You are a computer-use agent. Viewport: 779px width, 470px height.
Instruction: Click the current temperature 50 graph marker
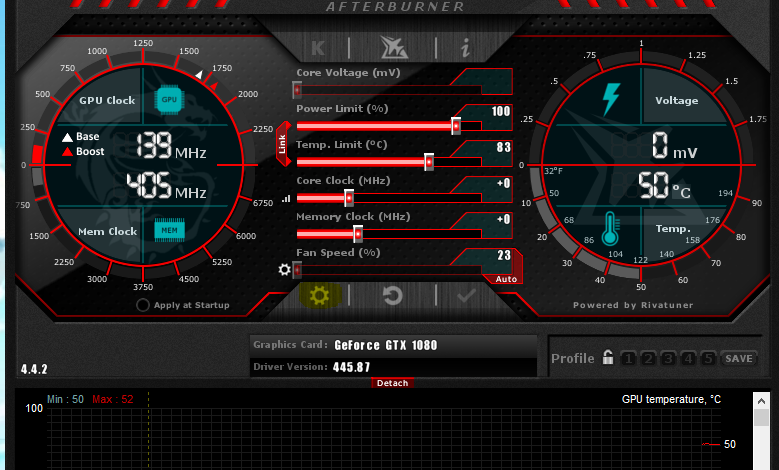click(x=729, y=444)
